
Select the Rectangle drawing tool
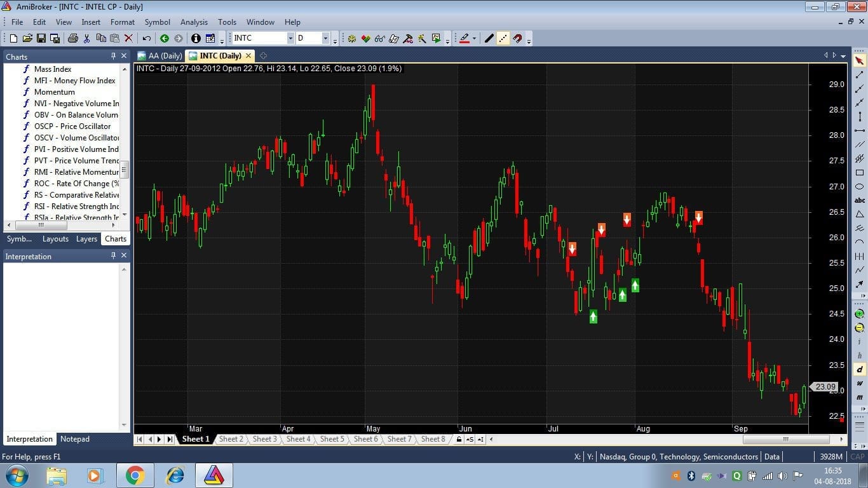[859, 172]
